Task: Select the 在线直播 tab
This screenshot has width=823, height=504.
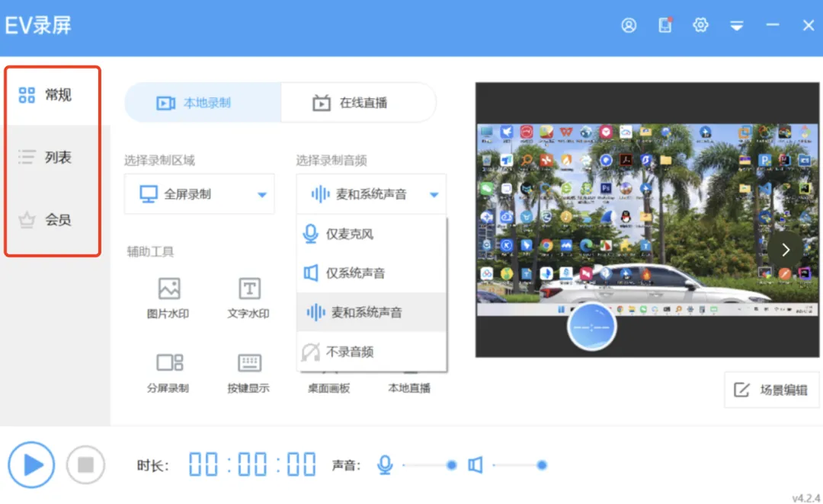Action: coord(358,103)
